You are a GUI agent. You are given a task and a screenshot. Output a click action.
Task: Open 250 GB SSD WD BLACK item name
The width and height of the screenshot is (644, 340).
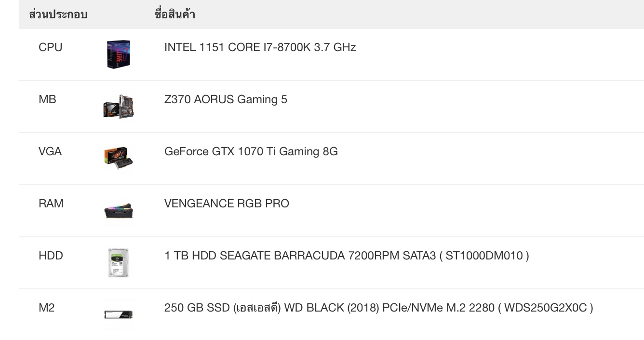click(x=379, y=308)
